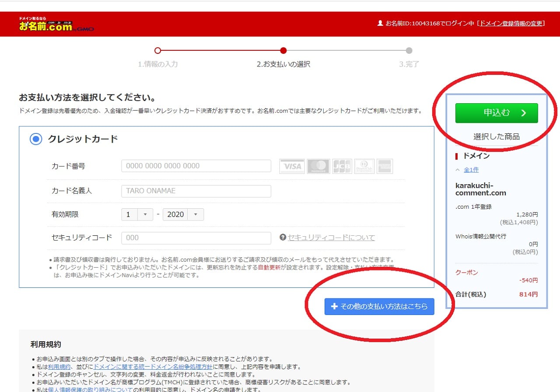The width and height of the screenshot is (560, 392).
Task: Click the American Express card icon
Action: pos(385,166)
